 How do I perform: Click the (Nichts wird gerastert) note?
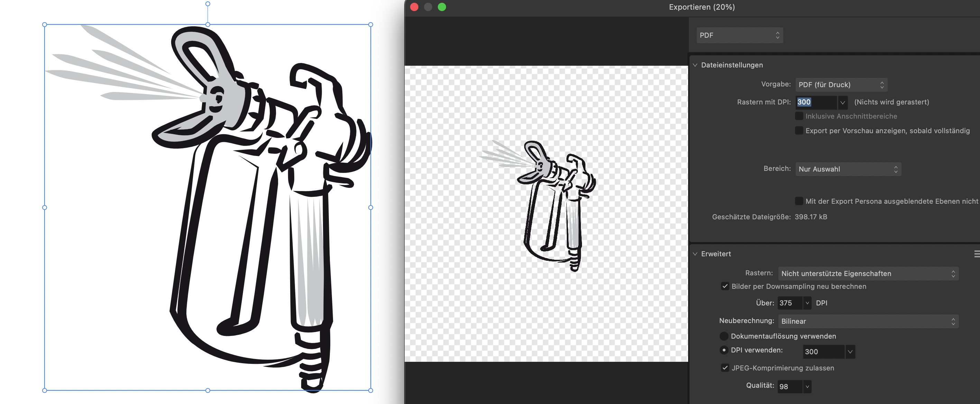pyautogui.click(x=891, y=102)
